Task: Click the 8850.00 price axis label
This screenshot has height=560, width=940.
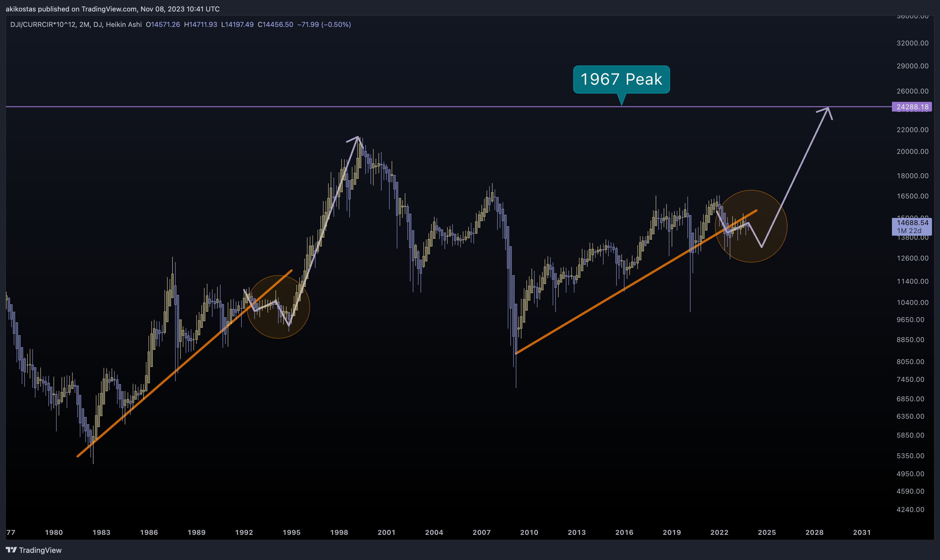Action: 911,339
